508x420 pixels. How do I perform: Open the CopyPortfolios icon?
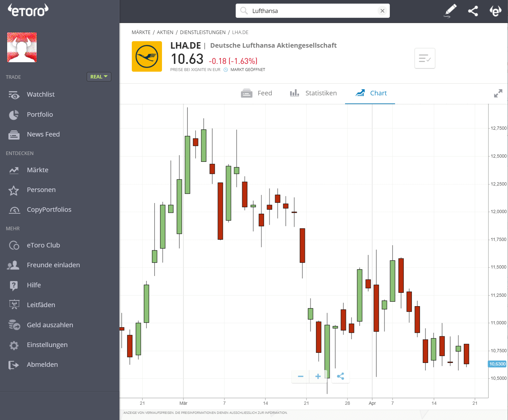coord(14,210)
